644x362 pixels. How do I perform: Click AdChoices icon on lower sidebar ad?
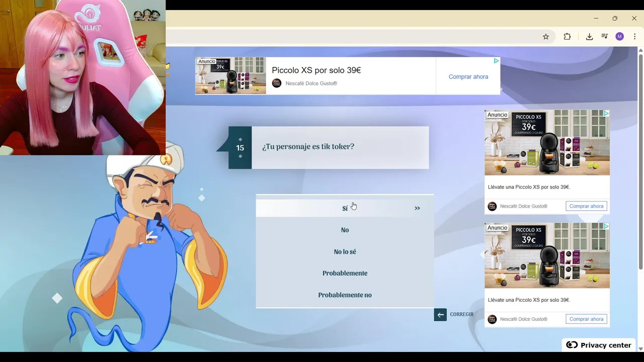click(x=606, y=227)
